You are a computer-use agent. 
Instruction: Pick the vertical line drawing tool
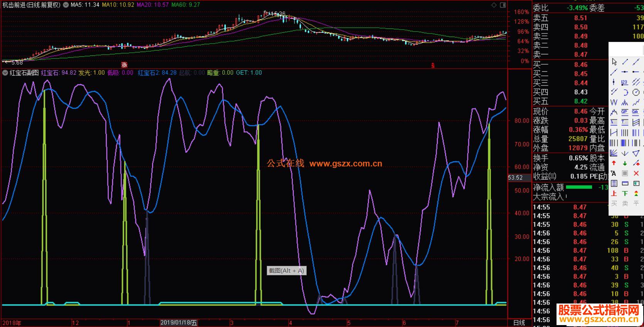click(x=614, y=82)
